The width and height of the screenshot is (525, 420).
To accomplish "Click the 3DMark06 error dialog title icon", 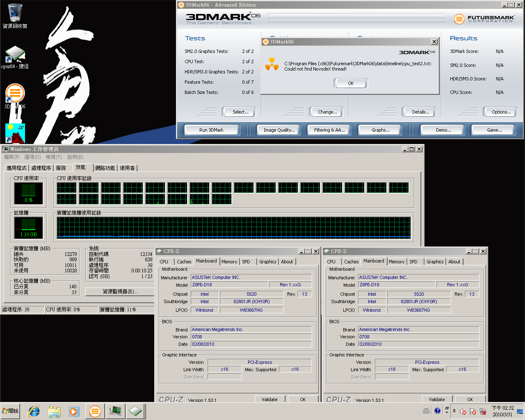I will [x=266, y=42].
